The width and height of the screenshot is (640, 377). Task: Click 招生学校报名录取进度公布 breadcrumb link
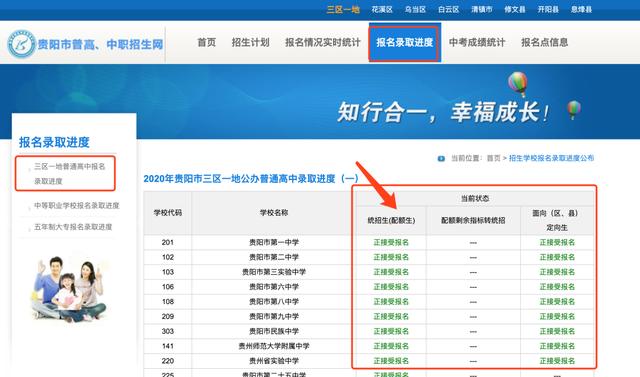point(551,158)
